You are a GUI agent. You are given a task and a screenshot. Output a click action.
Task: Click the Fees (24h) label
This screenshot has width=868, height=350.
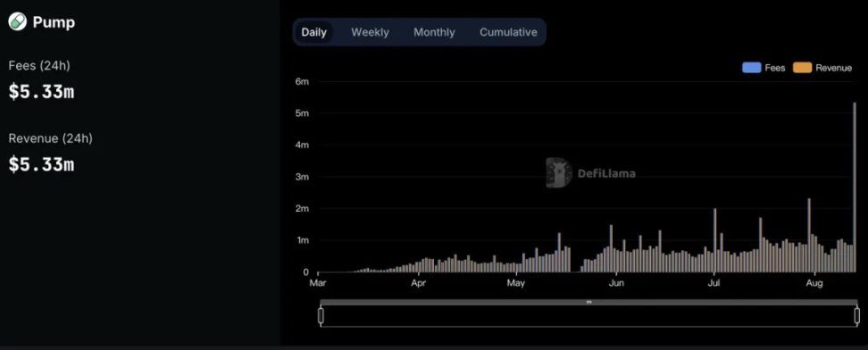[x=39, y=65]
